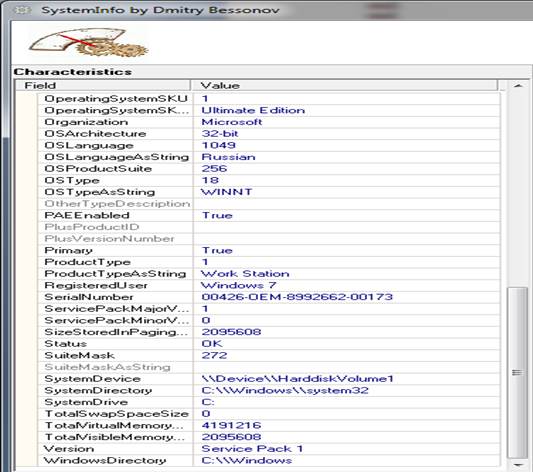The image size is (533, 472).
Task: Select the SystemDevice field
Action: (92, 379)
